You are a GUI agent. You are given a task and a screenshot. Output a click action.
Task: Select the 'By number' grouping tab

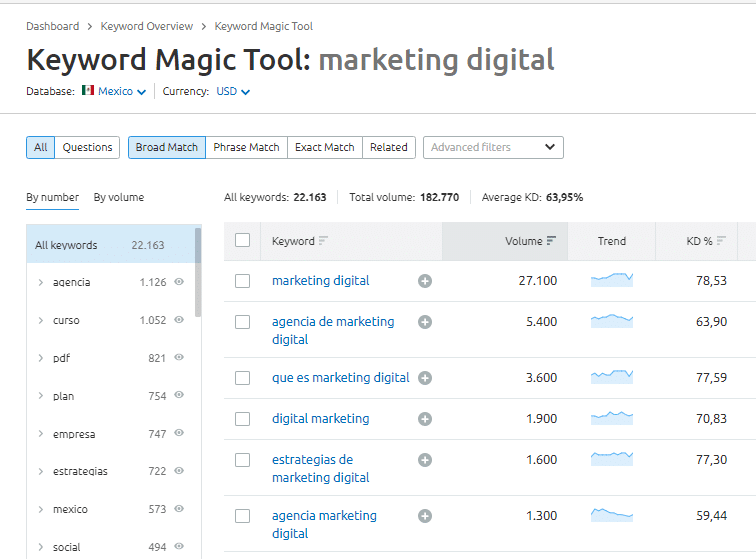53,197
